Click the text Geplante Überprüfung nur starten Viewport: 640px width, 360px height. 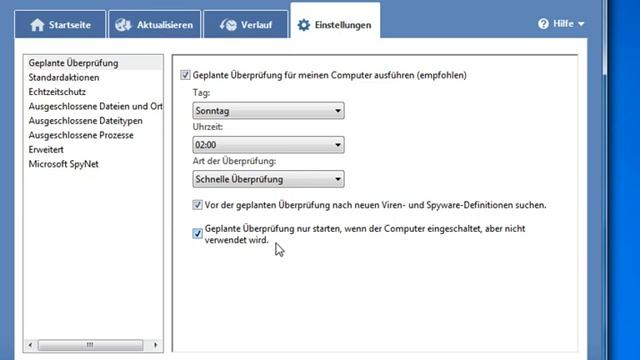pyautogui.click(x=365, y=234)
